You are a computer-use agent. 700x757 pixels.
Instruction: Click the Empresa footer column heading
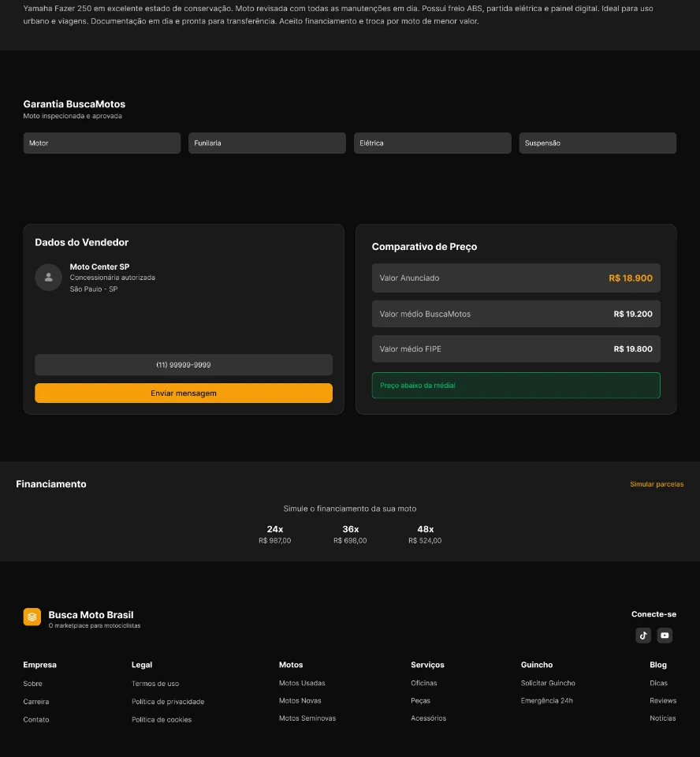point(39,665)
